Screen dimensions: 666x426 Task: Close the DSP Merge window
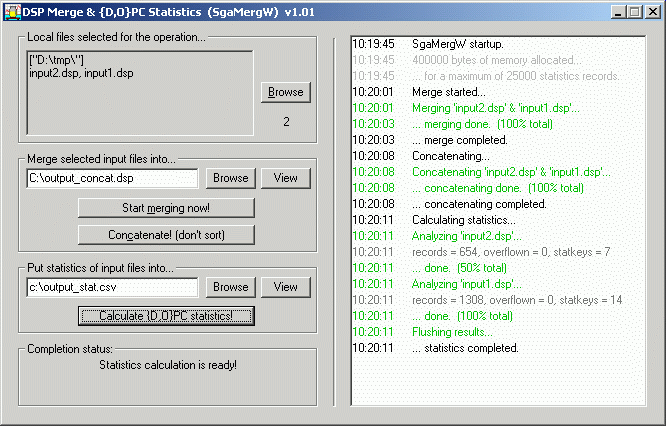point(652,12)
